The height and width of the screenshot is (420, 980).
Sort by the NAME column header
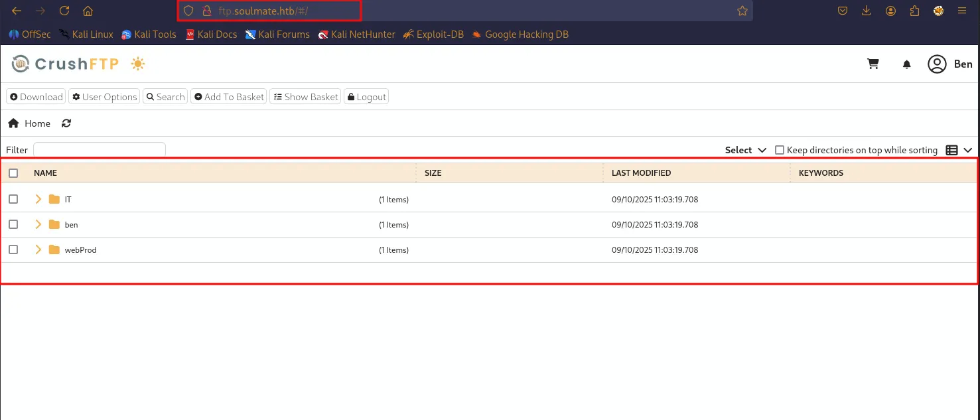coord(45,173)
